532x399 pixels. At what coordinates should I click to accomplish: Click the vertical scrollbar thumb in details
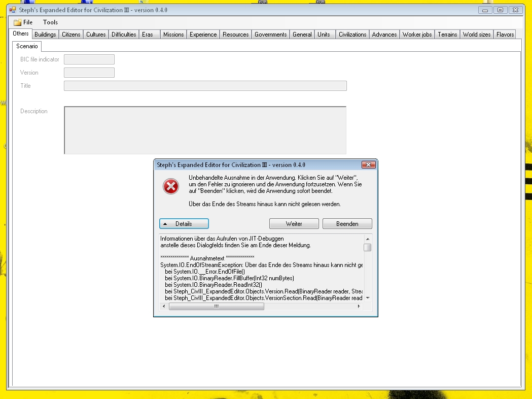click(368, 248)
